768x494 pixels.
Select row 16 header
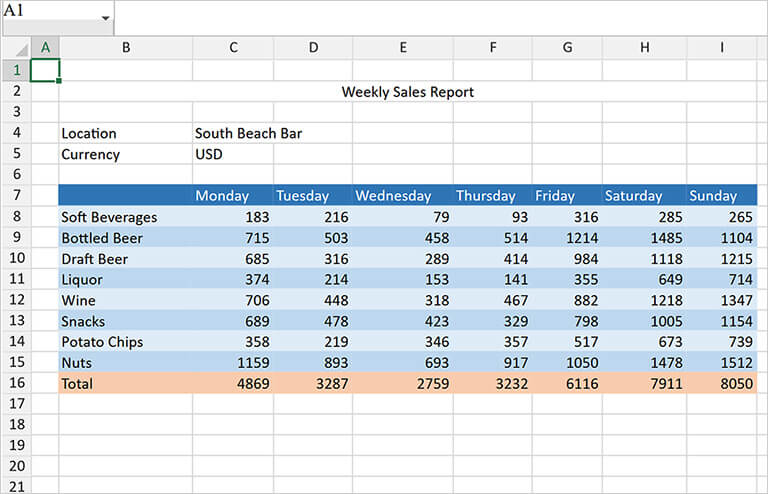16,383
